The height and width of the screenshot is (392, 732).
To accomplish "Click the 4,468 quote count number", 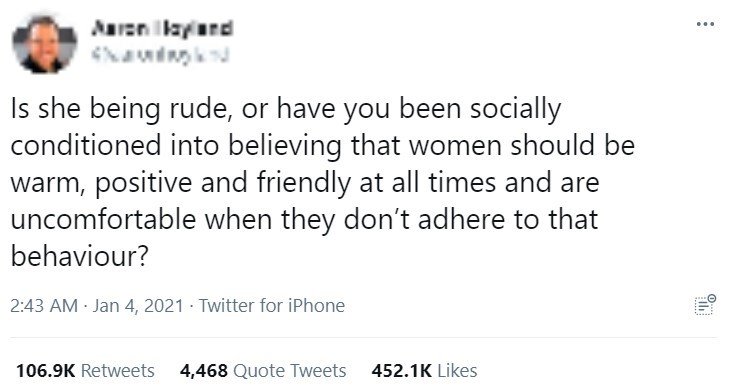I will (204, 371).
